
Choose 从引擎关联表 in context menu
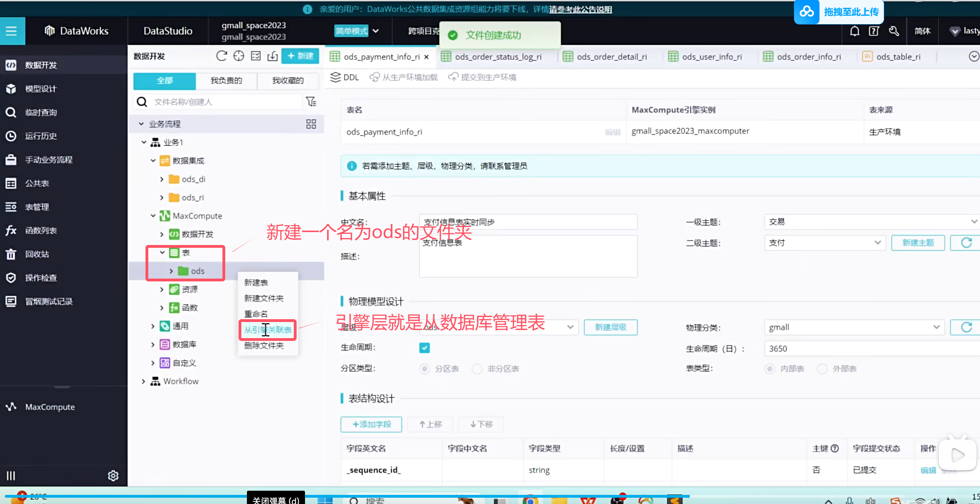(268, 330)
